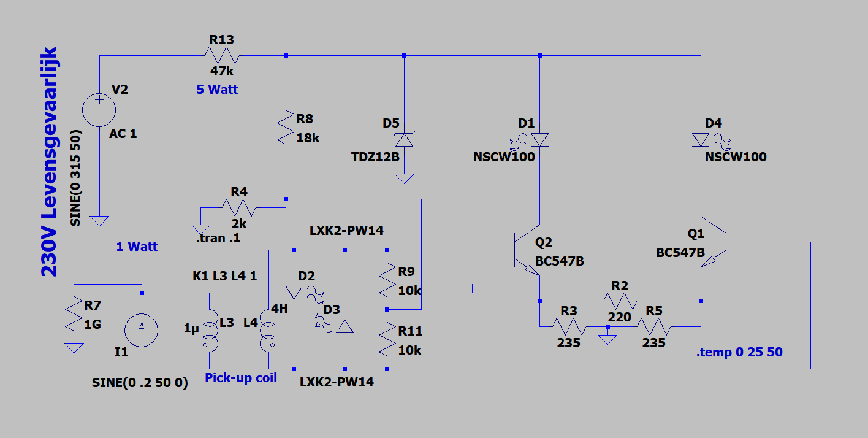Click lower LXK2-PW14 label below D3

(x=337, y=382)
